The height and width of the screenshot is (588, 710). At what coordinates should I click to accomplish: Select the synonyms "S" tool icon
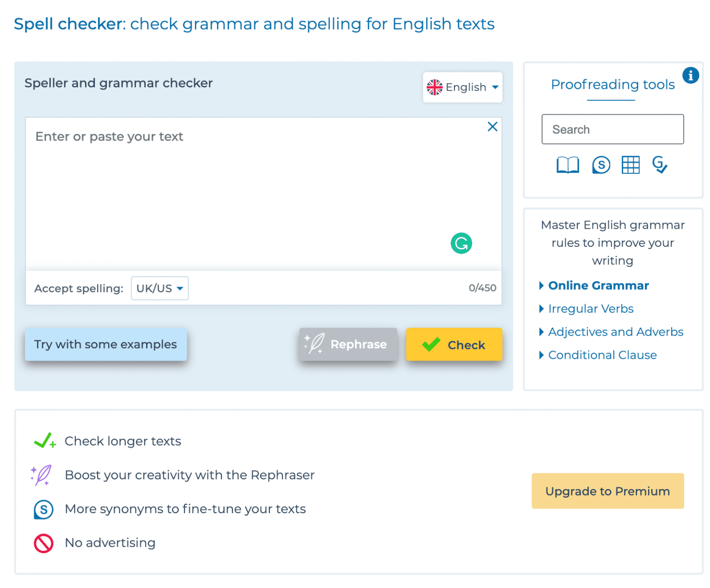(x=601, y=165)
